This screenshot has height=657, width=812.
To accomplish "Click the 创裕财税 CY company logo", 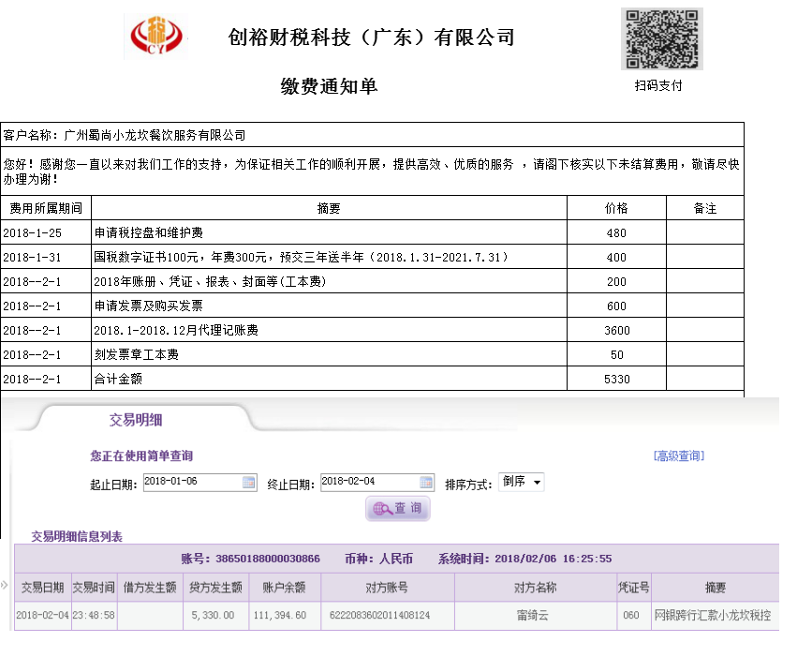I will click(155, 37).
